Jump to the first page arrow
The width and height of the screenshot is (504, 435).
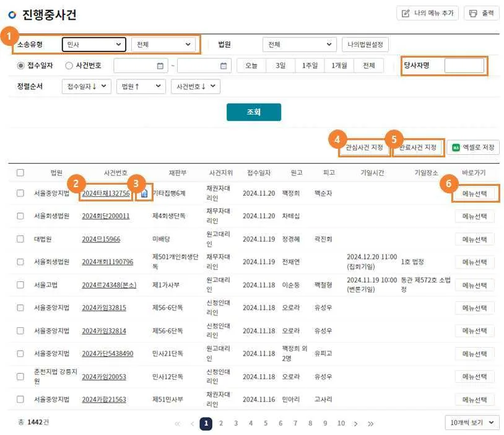(x=178, y=423)
